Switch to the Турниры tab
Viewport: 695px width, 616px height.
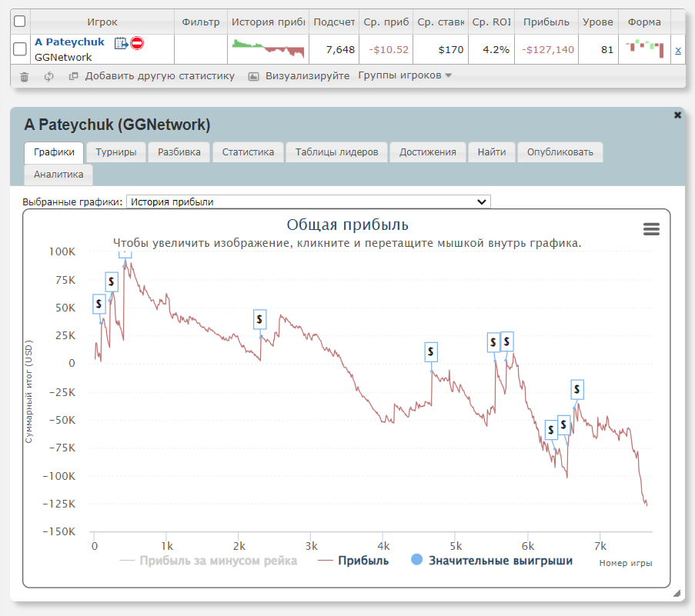click(x=116, y=152)
